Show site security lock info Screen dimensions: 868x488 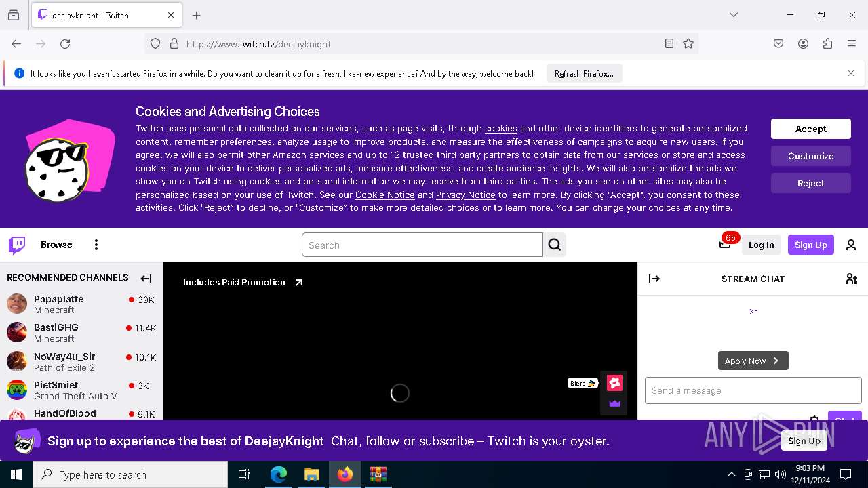174,44
